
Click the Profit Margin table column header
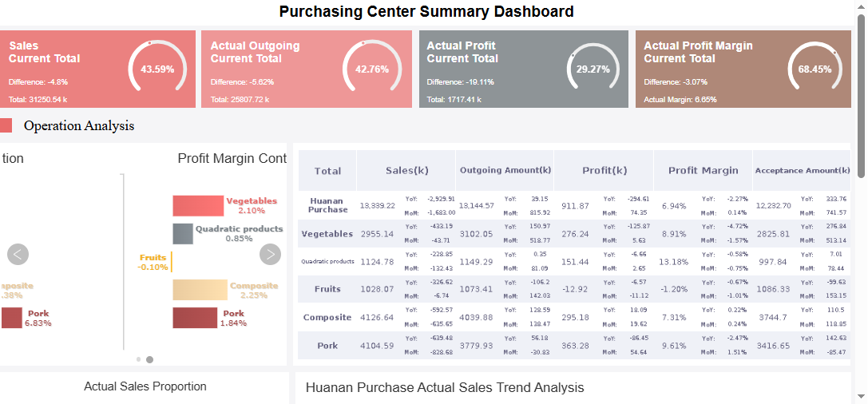tap(703, 170)
